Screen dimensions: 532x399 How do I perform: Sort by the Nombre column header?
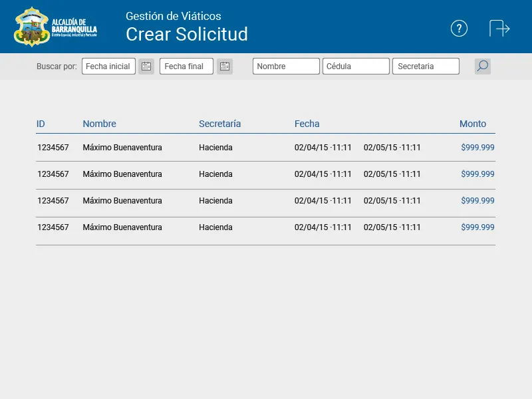(99, 124)
